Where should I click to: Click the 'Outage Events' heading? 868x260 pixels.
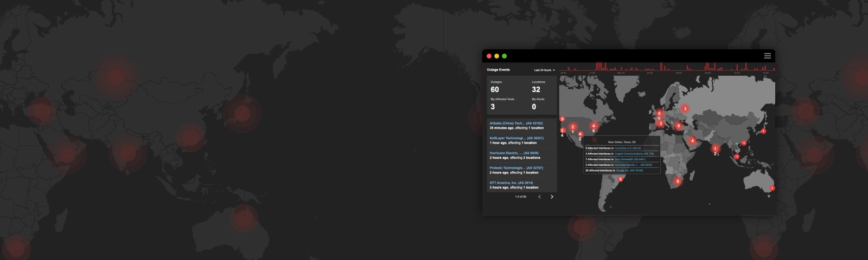click(498, 69)
